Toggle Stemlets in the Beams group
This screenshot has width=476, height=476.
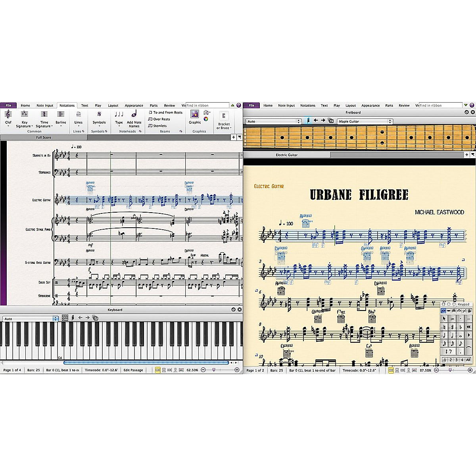point(159,126)
